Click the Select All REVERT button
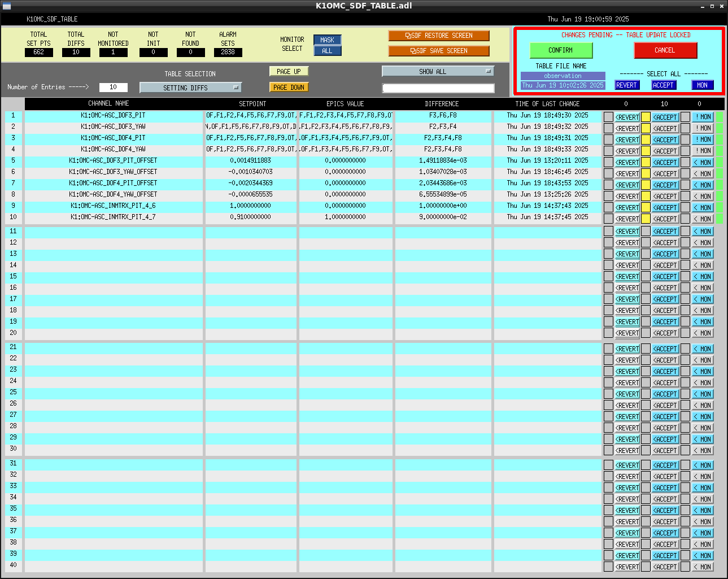 point(626,85)
